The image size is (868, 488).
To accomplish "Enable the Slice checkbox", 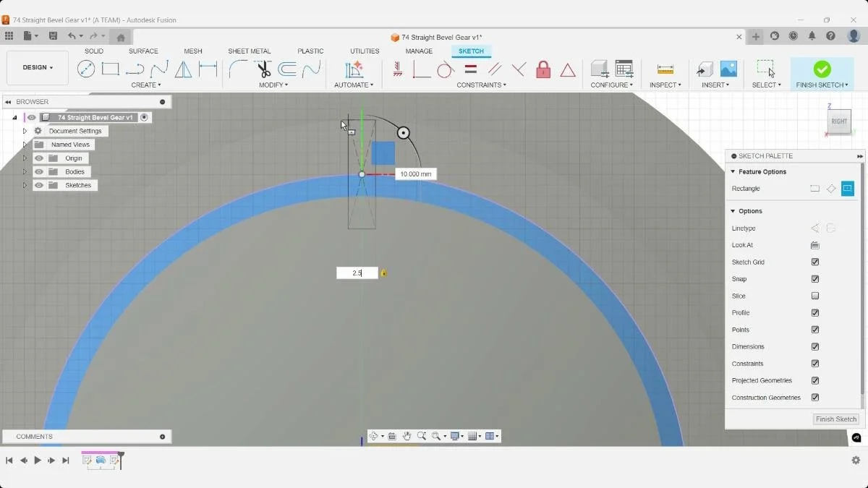I will [815, 296].
